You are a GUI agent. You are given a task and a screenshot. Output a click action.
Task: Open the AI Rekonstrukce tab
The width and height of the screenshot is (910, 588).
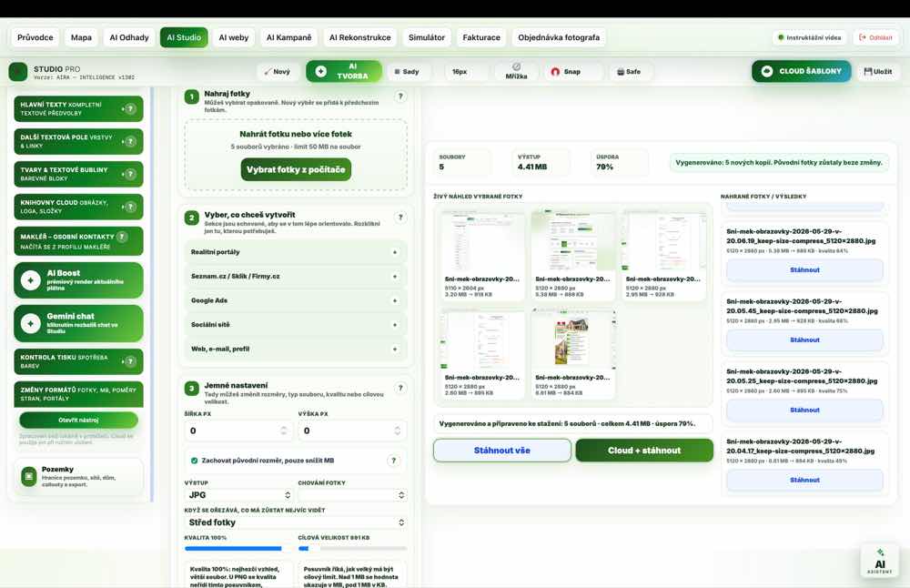359,37
